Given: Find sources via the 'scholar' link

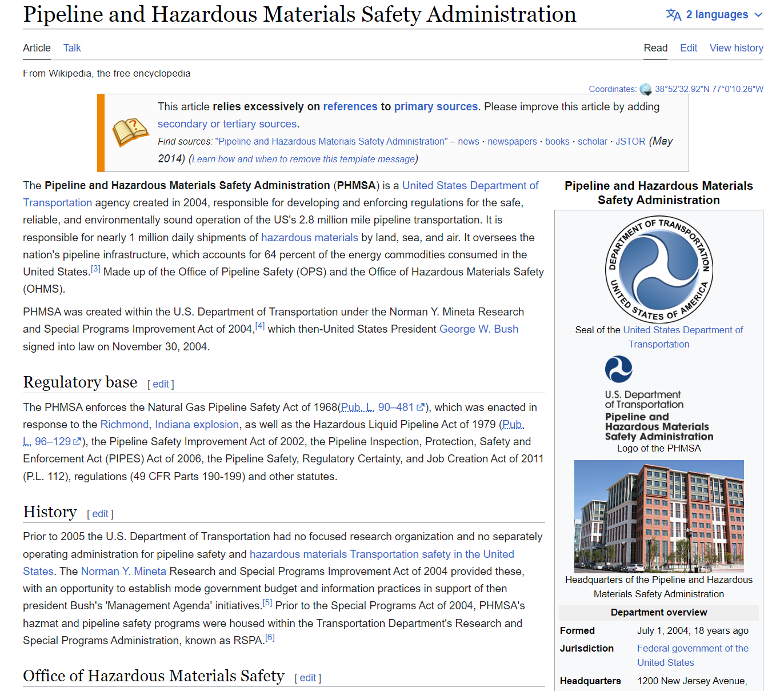Looking at the screenshot, I should [x=593, y=142].
